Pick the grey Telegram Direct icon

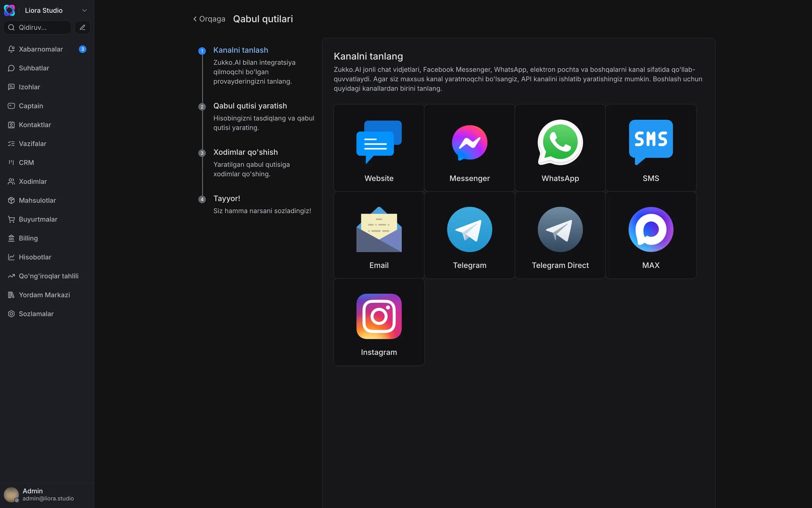(x=560, y=230)
